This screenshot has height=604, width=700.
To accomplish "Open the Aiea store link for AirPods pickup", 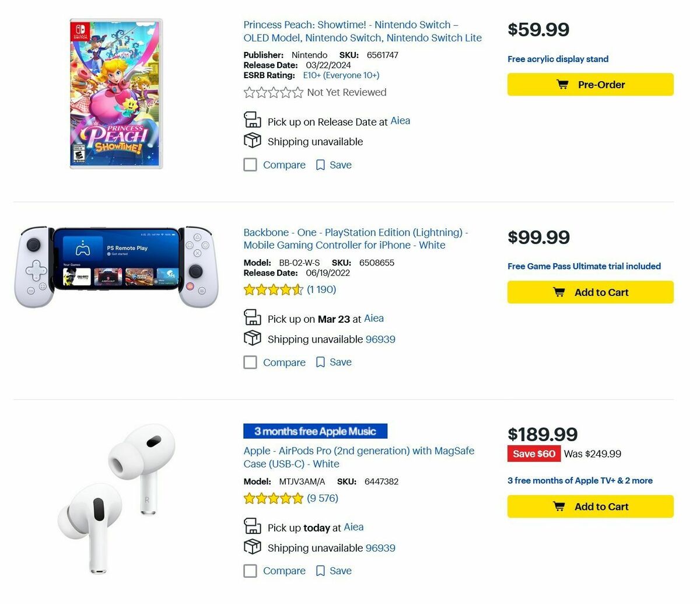I will tap(353, 527).
